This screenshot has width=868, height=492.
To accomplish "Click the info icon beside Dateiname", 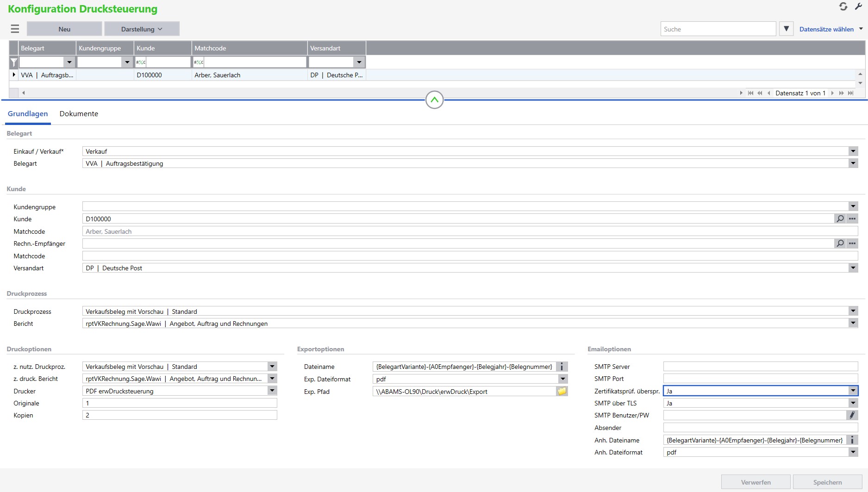I will click(x=562, y=367).
